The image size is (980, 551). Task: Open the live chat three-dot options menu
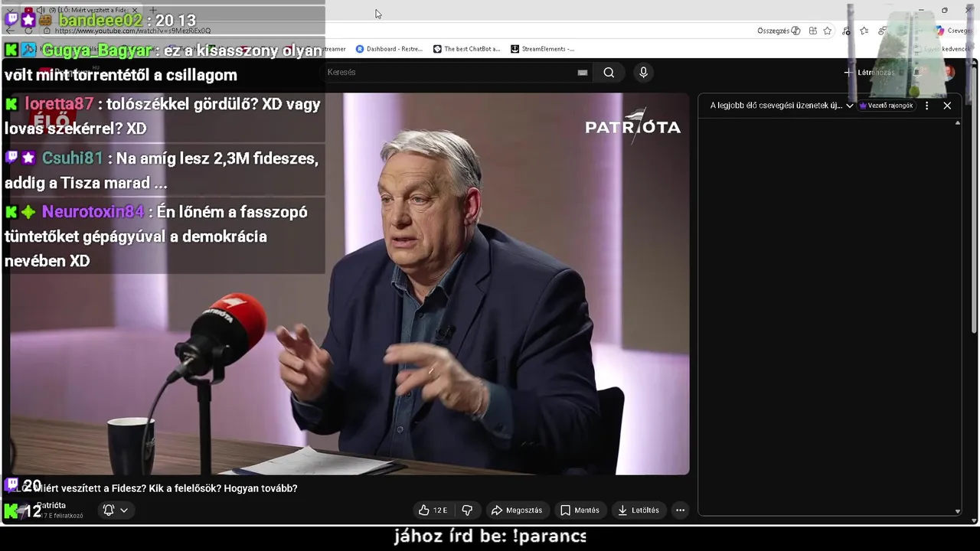(x=926, y=106)
